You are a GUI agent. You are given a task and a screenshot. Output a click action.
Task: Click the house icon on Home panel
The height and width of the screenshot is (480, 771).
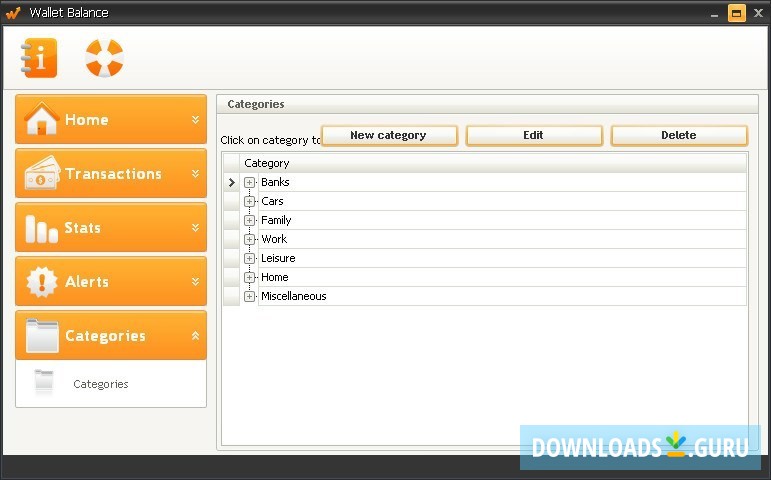[x=42, y=119]
